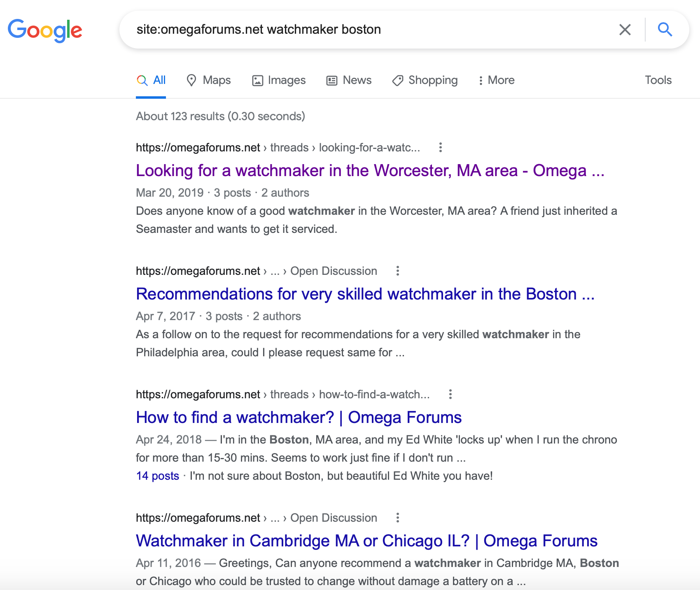
Task: Open Recommendations for very skilled watchmaker link
Action: click(x=365, y=294)
